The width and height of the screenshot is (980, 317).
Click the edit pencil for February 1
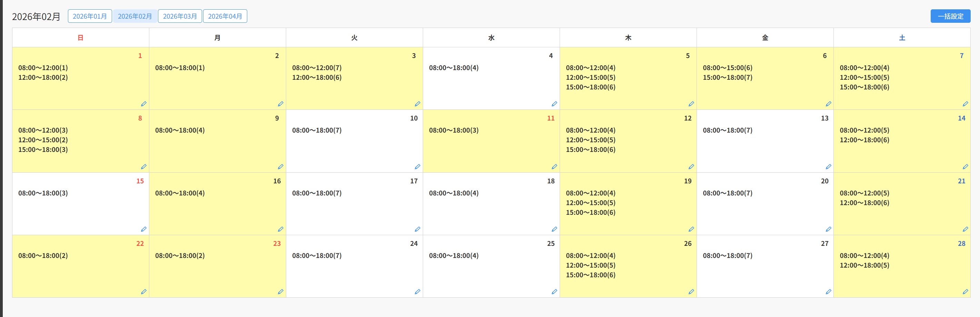pos(143,104)
